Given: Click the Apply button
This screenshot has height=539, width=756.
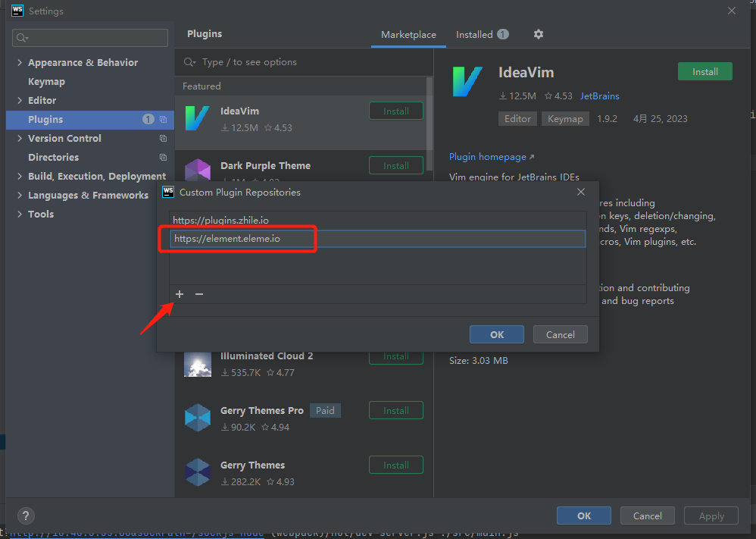Looking at the screenshot, I should coord(711,515).
